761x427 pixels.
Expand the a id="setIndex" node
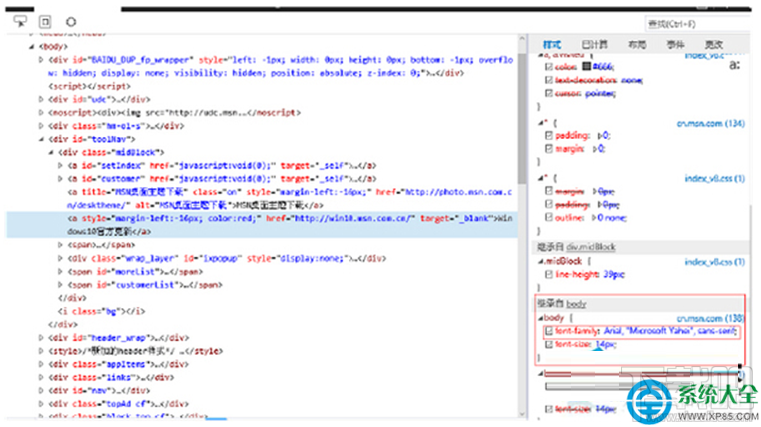coord(61,165)
